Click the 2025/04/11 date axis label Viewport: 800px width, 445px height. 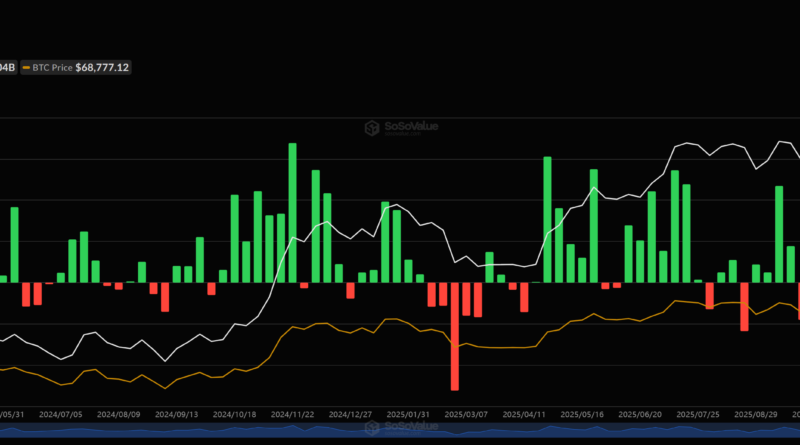coord(524,412)
